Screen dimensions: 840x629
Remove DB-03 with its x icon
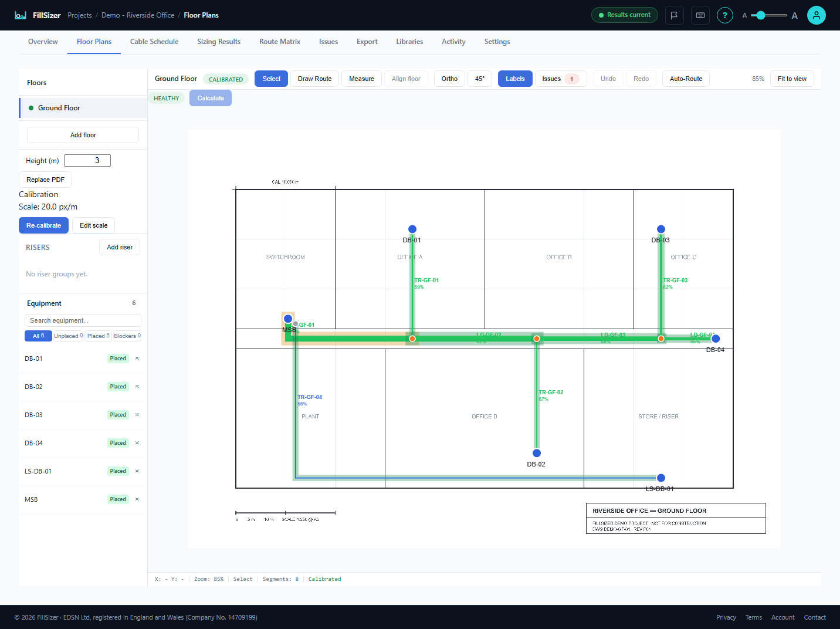(x=137, y=415)
